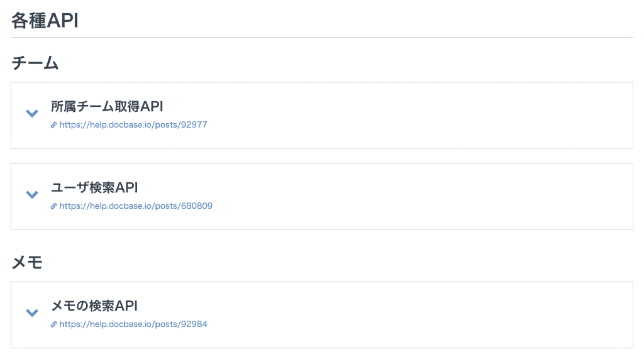
Task: Click blank area inside ユーザ検索API card
Action: point(411,197)
